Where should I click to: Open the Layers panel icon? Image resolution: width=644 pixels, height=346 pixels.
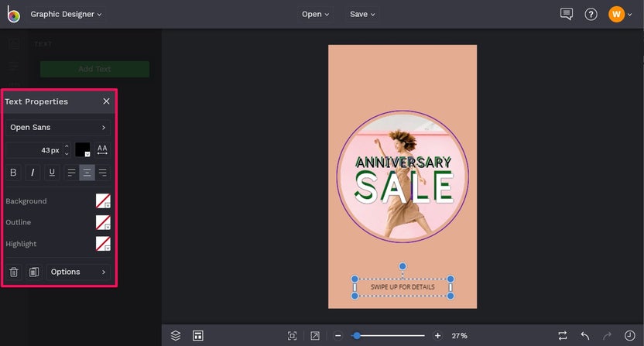point(176,335)
